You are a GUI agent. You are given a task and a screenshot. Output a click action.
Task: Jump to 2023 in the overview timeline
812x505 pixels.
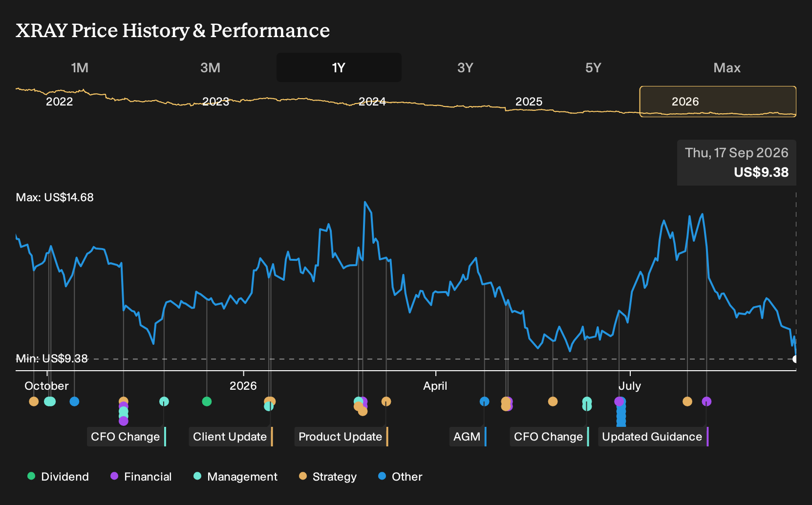[x=215, y=102]
